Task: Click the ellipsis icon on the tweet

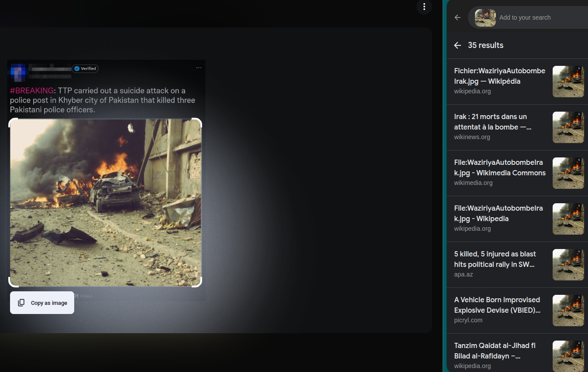Action: [x=199, y=68]
